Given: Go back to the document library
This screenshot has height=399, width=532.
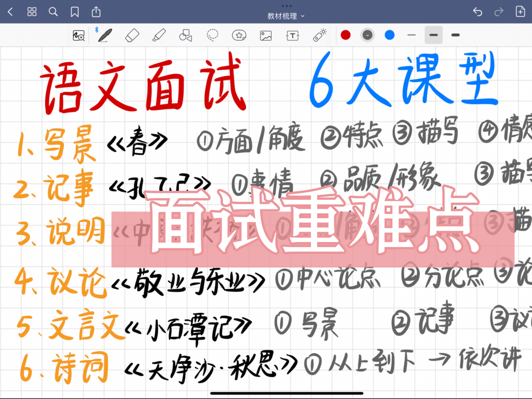Looking at the screenshot, I should pos(10,11).
